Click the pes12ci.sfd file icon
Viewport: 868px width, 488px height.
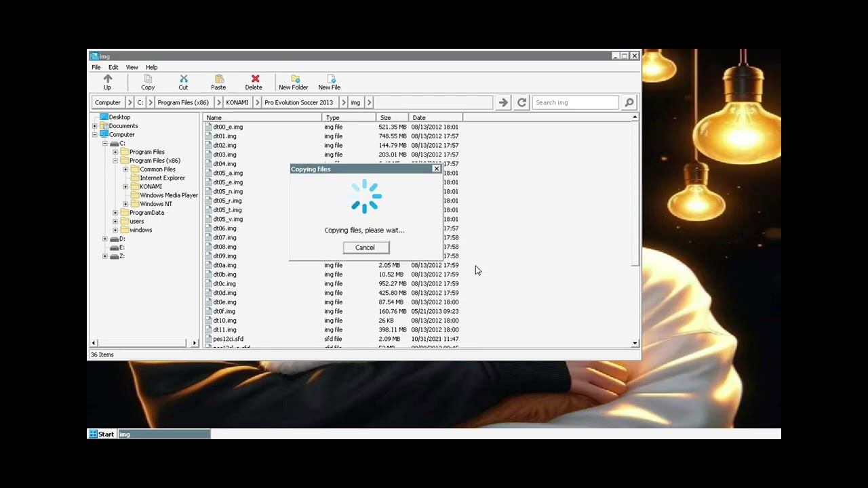tap(208, 339)
